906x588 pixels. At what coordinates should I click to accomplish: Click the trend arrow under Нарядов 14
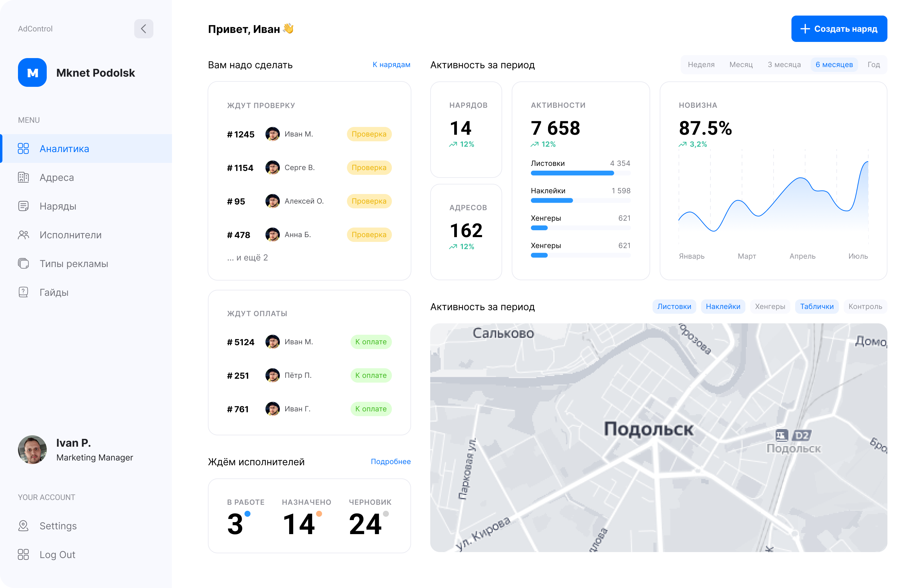click(x=453, y=144)
